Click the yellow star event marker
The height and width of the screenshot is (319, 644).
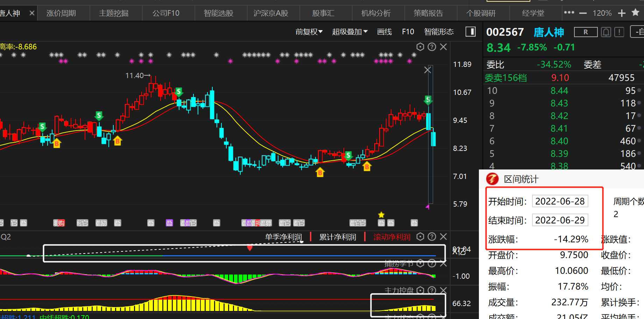(381, 215)
